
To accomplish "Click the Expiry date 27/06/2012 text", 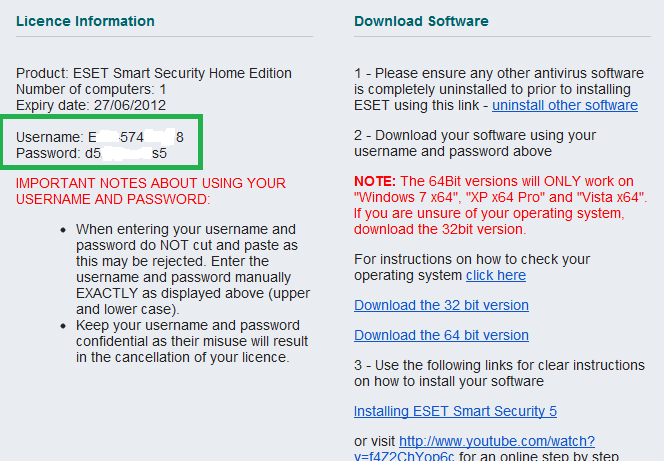I will tap(91, 105).
